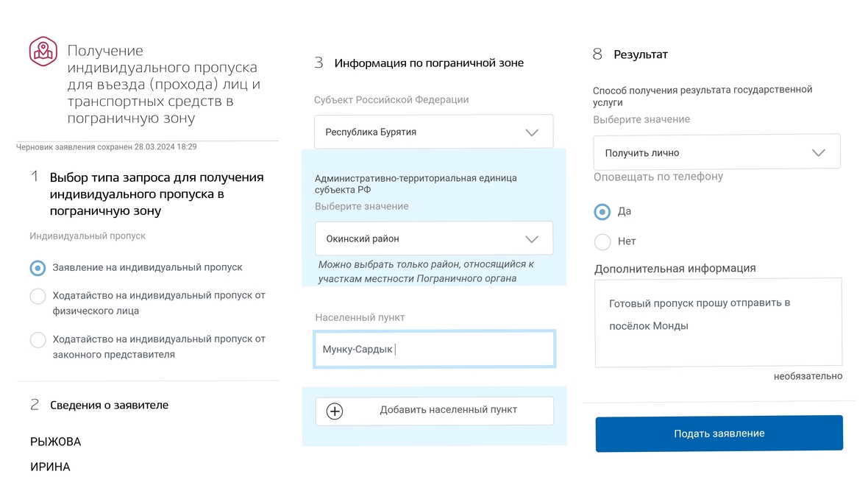Image resolution: width=868 pixels, height=488 pixels.
Task: Click the plus circle icon for adding a settlement
Action: point(335,411)
